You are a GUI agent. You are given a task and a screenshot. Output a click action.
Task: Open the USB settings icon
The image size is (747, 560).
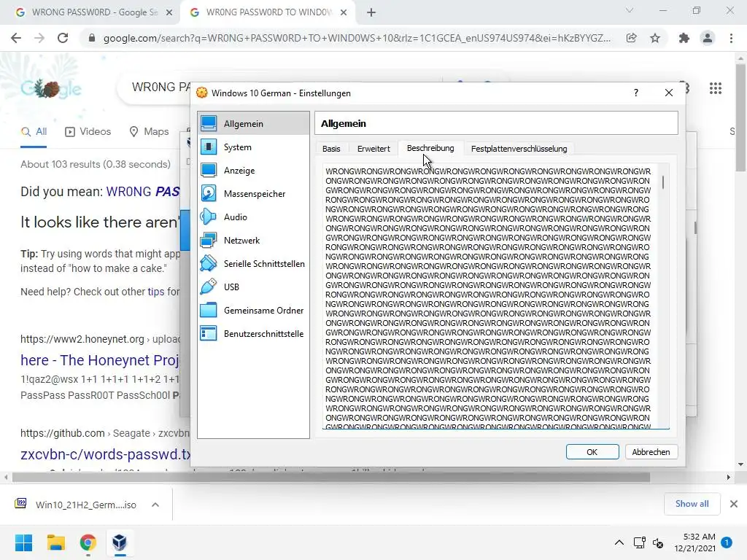click(x=209, y=287)
